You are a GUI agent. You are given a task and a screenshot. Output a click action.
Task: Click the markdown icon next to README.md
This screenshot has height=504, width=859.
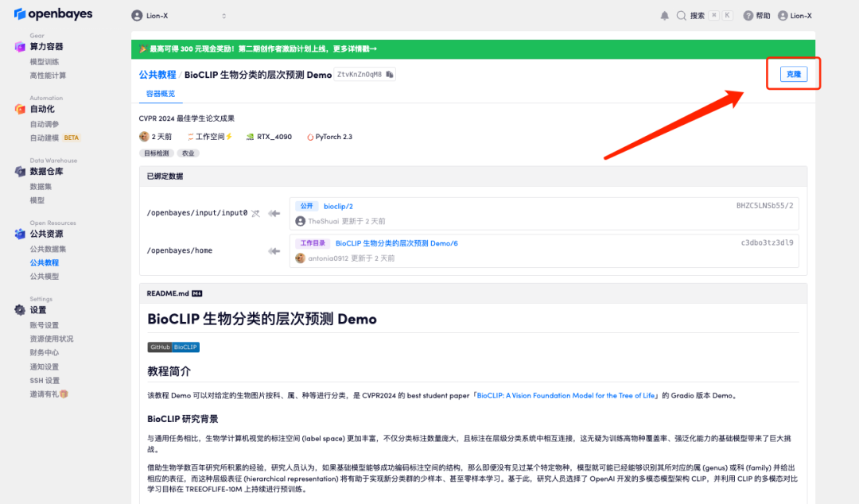coord(197,293)
